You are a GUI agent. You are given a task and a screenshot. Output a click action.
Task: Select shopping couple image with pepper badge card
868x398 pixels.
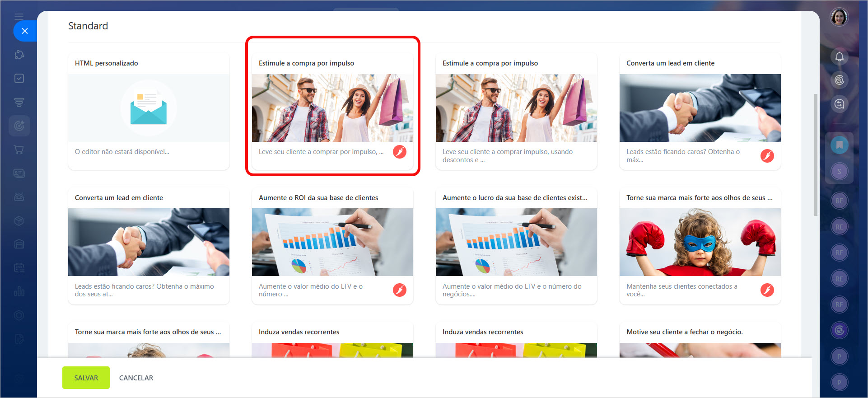pyautogui.click(x=332, y=108)
